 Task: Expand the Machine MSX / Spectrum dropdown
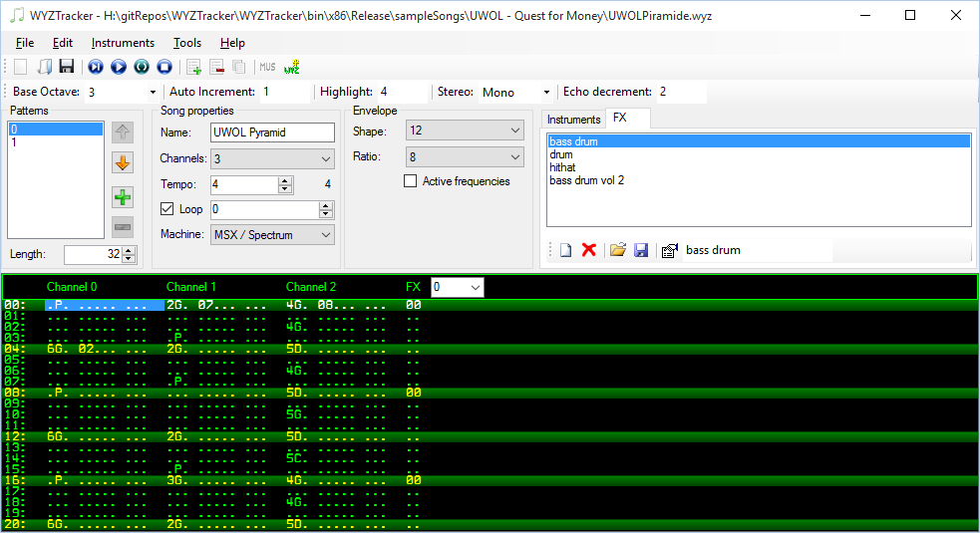pyautogui.click(x=272, y=235)
